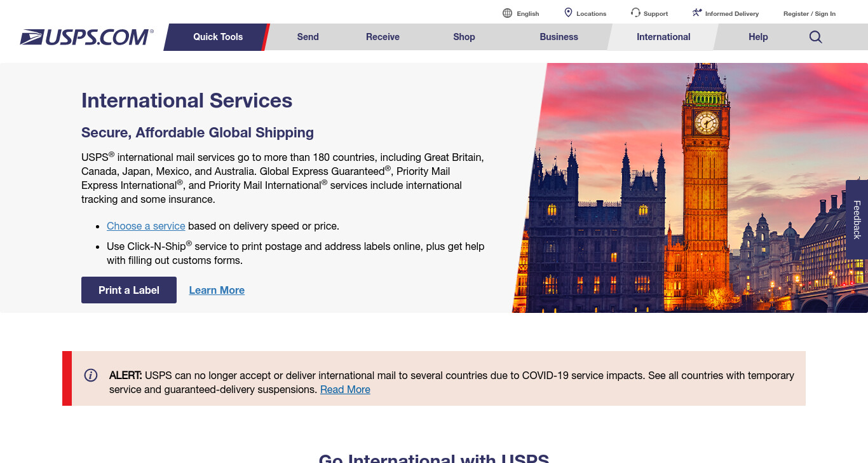Open the alert's Read More link
The width and height of the screenshot is (868, 463).
click(345, 389)
